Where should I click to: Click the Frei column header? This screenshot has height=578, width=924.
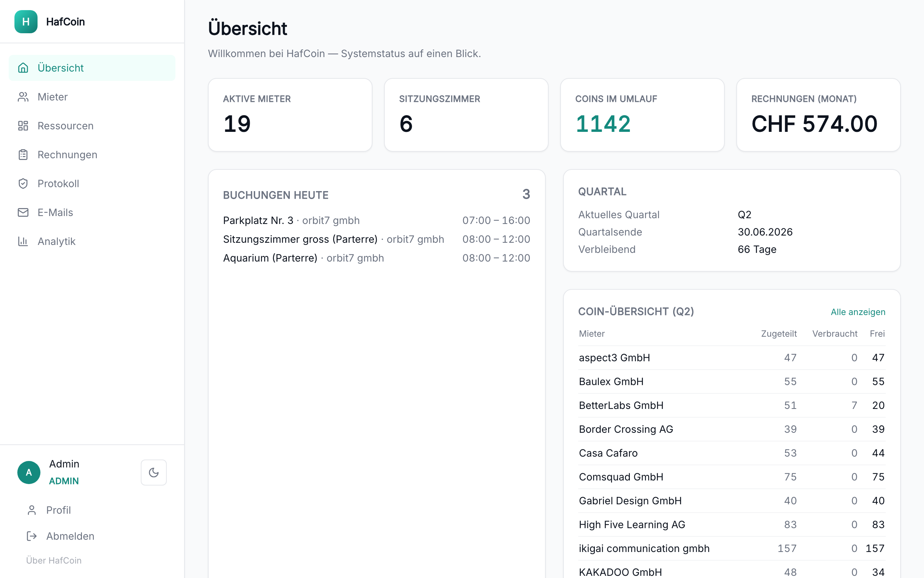[x=877, y=334]
